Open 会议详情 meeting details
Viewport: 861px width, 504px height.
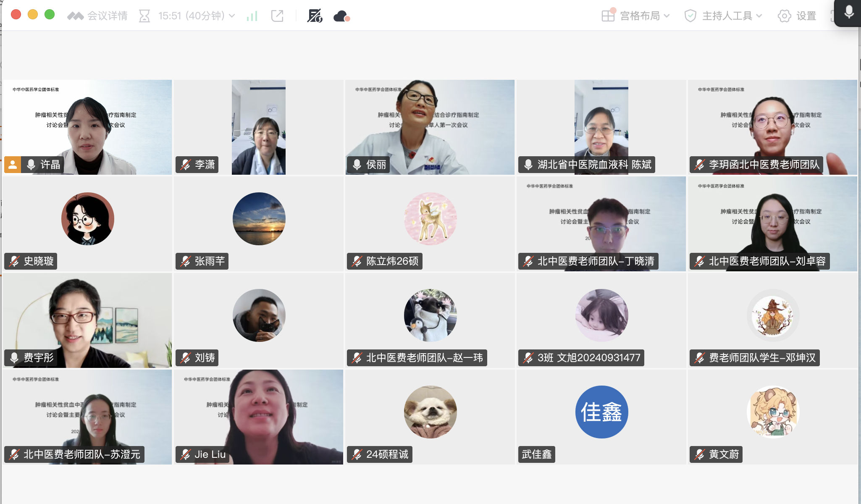(107, 16)
